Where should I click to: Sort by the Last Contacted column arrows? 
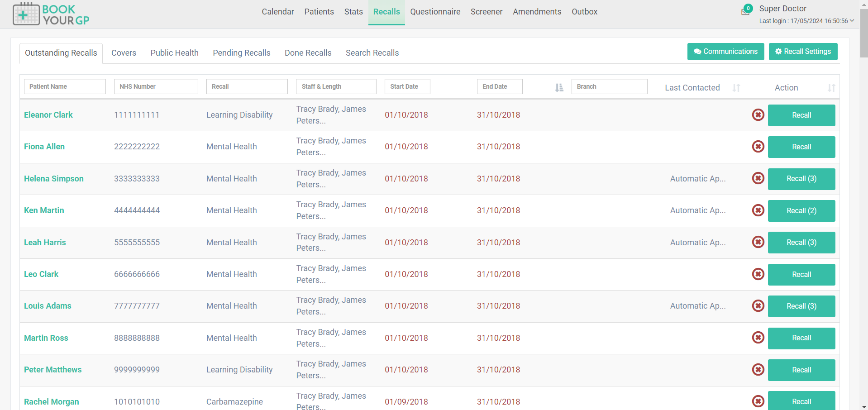tap(737, 87)
